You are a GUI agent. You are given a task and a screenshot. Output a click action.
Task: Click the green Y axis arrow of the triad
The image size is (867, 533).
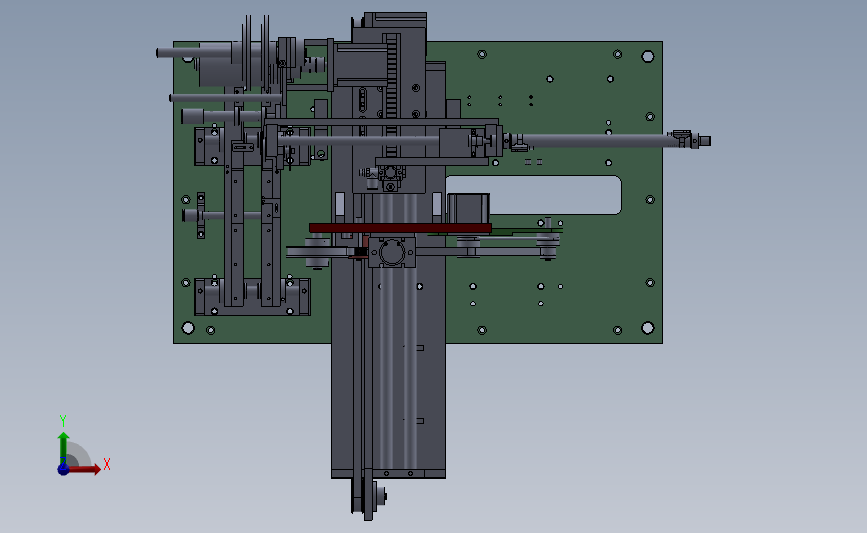64,448
